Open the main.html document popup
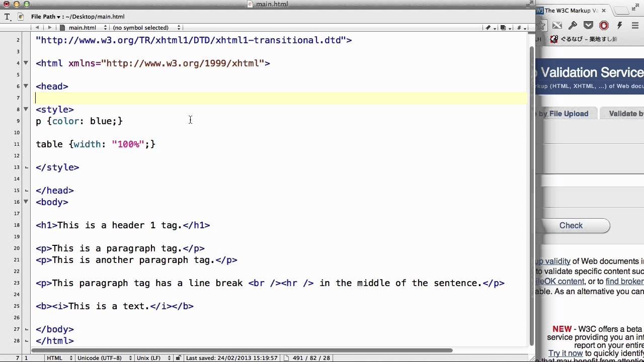644x362 pixels. 83,28
